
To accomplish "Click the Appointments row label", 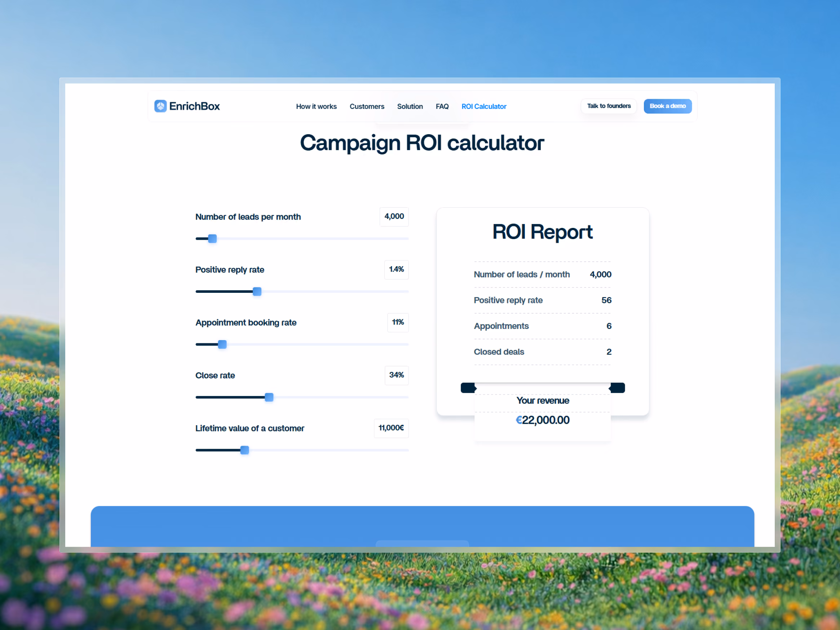I will point(501,326).
